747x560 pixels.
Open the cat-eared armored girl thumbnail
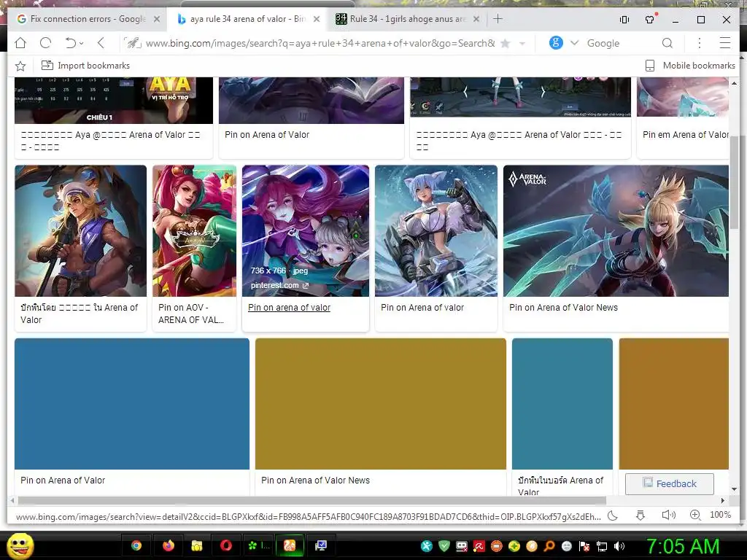(x=436, y=231)
